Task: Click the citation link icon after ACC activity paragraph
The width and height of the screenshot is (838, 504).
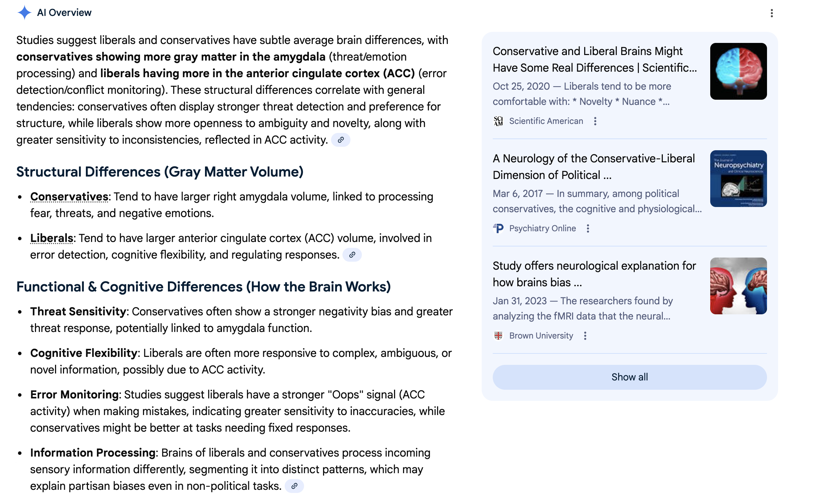Action: point(341,140)
